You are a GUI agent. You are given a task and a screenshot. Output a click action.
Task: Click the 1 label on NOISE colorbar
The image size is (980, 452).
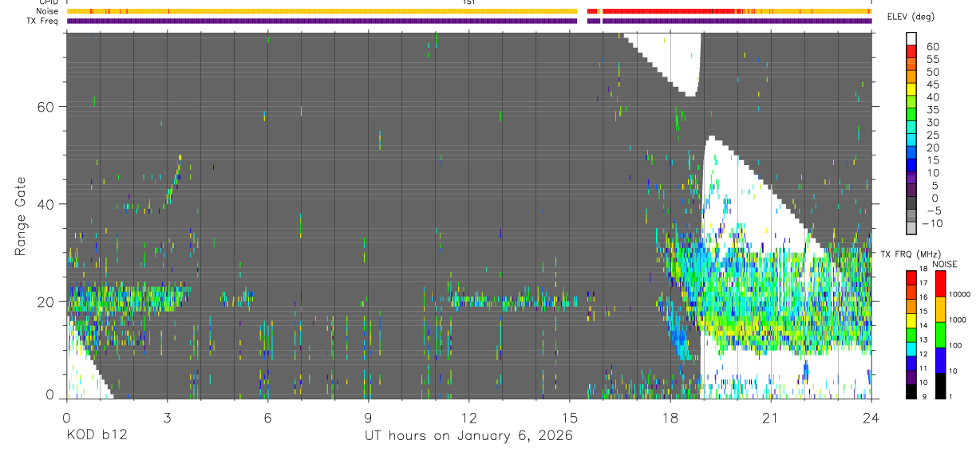coord(950,396)
